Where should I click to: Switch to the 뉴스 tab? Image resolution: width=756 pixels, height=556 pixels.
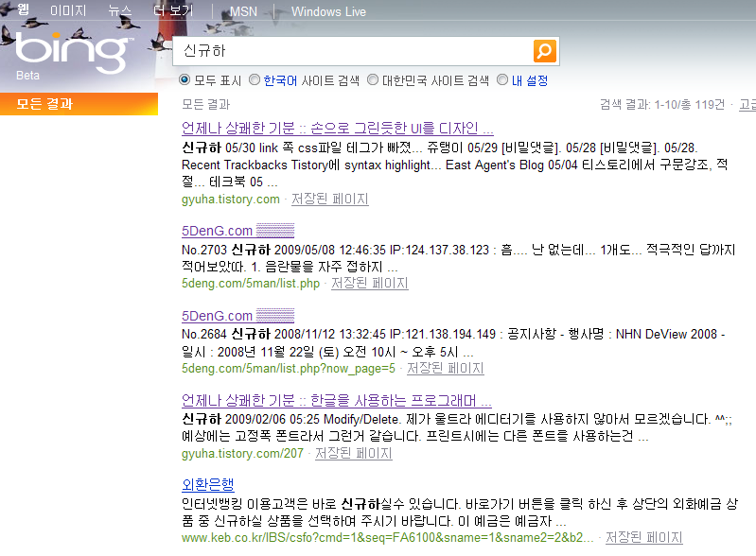pos(119,10)
